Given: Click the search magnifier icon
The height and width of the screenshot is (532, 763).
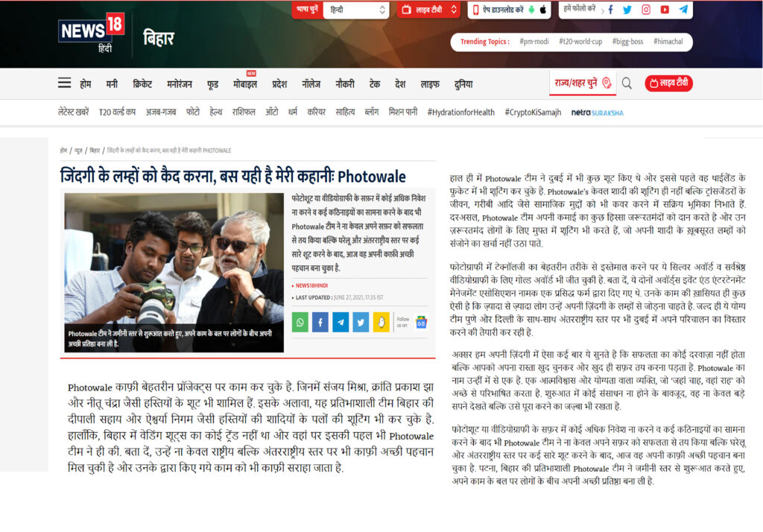Looking at the screenshot, I should point(627,83).
